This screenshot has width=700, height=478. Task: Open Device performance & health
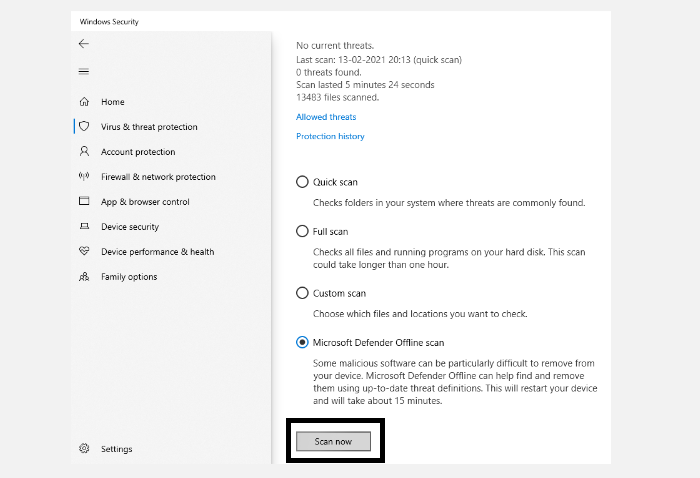pyautogui.click(x=158, y=252)
